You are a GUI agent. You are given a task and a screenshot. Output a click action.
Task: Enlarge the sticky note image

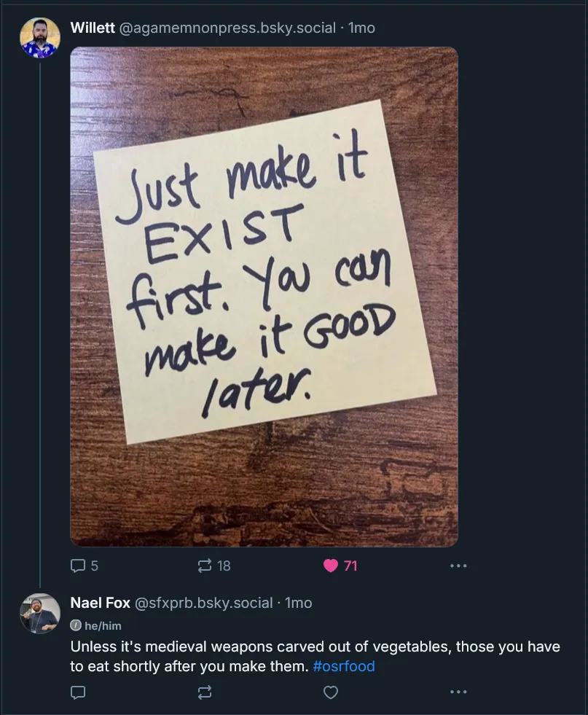pos(264,297)
